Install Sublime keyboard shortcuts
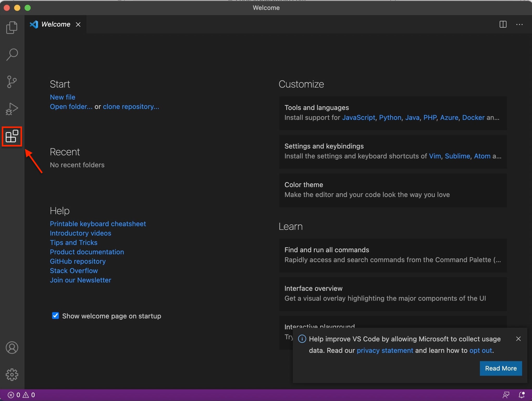The image size is (532, 401). 457,156
